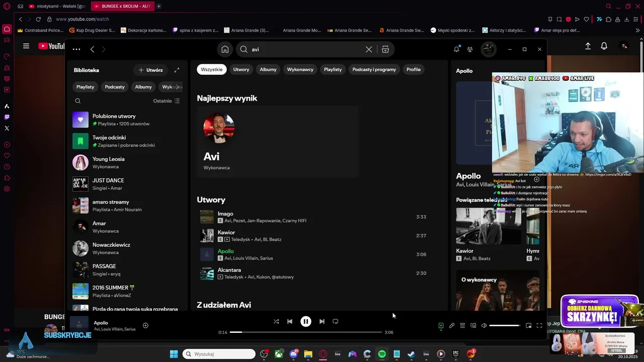The image size is (644, 362).
Task: Mute Spotify with the speaker icon
Action: (x=484, y=325)
